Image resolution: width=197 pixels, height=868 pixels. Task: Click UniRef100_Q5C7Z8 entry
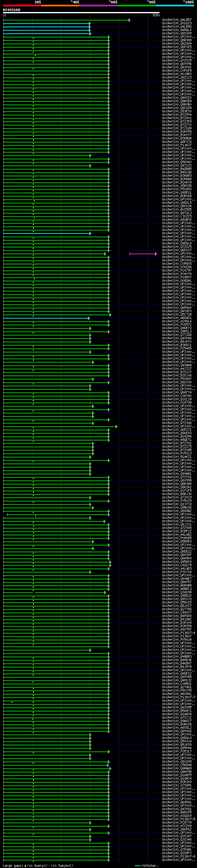click(x=177, y=314)
